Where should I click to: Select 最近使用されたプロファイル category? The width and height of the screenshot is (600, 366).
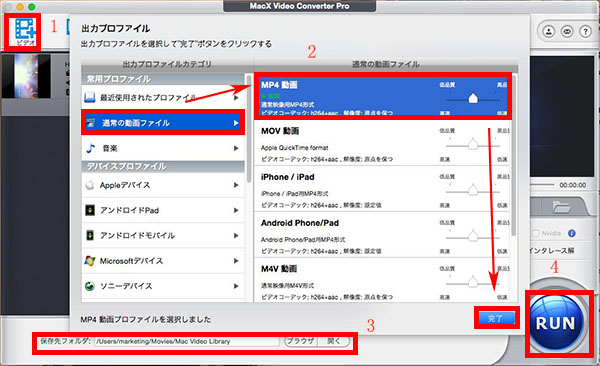(163, 98)
